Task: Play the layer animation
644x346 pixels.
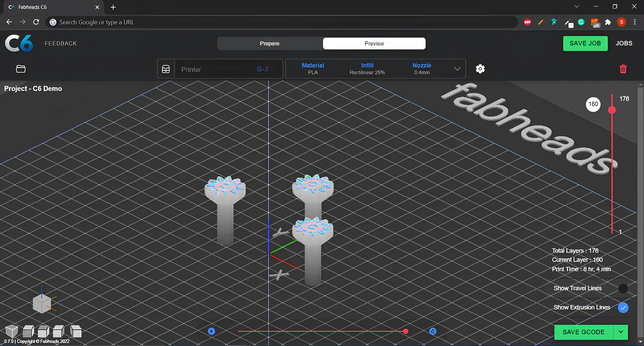Action: coord(211,331)
